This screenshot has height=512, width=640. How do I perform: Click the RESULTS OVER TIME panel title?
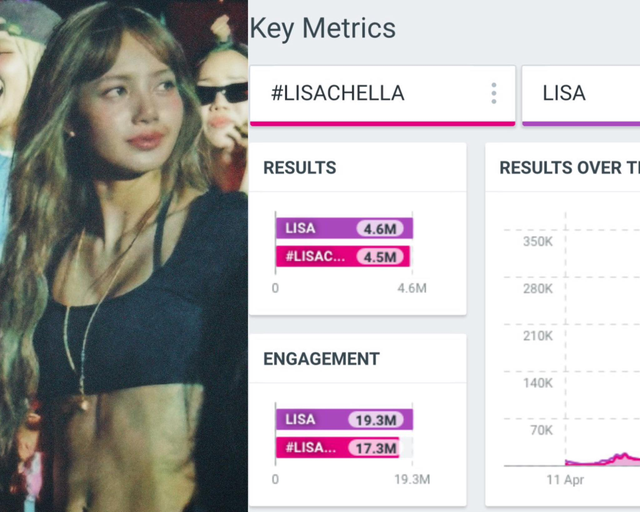pyautogui.click(x=570, y=168)
